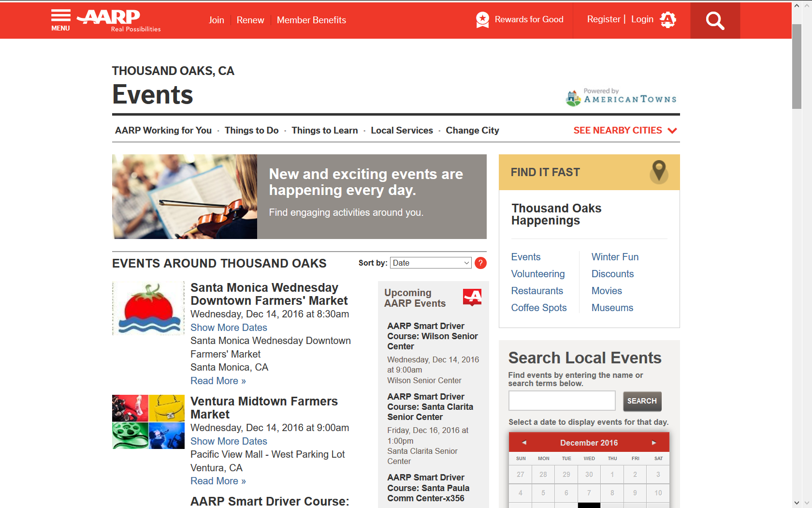Show More Dates for Ventura Midtown market
This screenshot has height=508, width=812.
(x=229, y=441)
